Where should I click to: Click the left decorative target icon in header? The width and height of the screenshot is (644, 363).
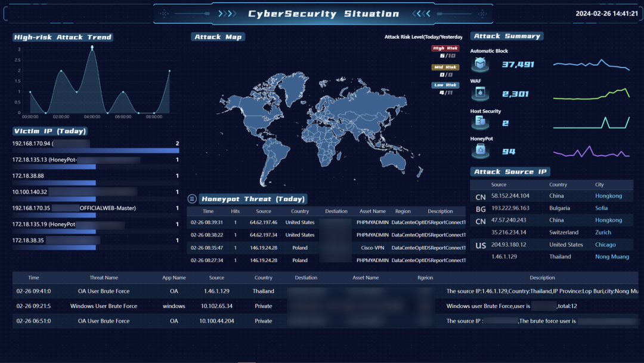(x=165, y=14)
